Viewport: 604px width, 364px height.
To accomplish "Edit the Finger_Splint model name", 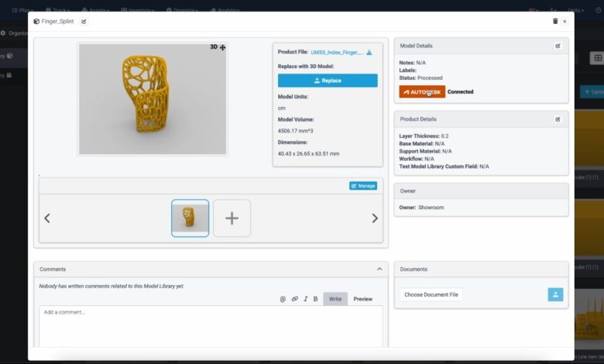I will click(84, 22).
